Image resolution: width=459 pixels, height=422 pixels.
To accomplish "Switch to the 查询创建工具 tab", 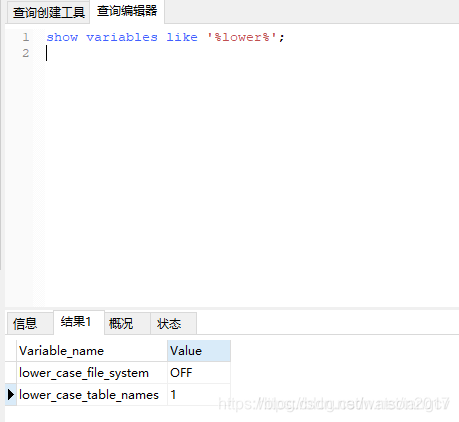I will (x=49, y=12).
